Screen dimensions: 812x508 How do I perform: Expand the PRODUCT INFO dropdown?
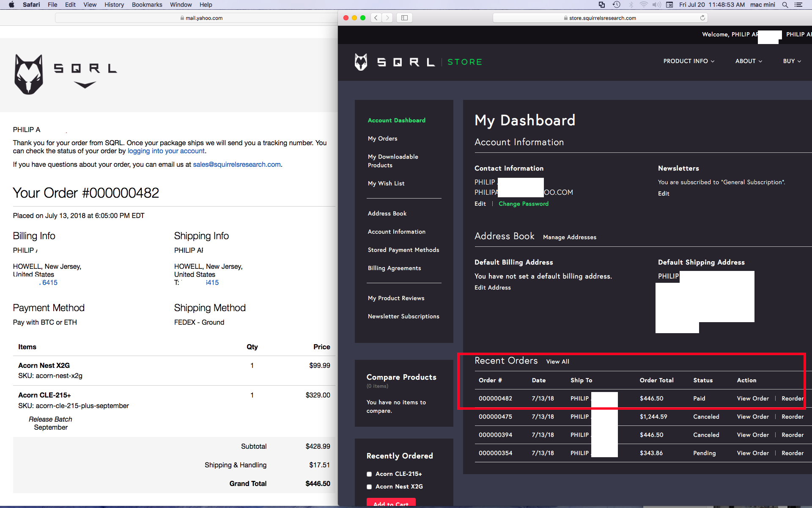pyautogui.click(x=689, y=61)
